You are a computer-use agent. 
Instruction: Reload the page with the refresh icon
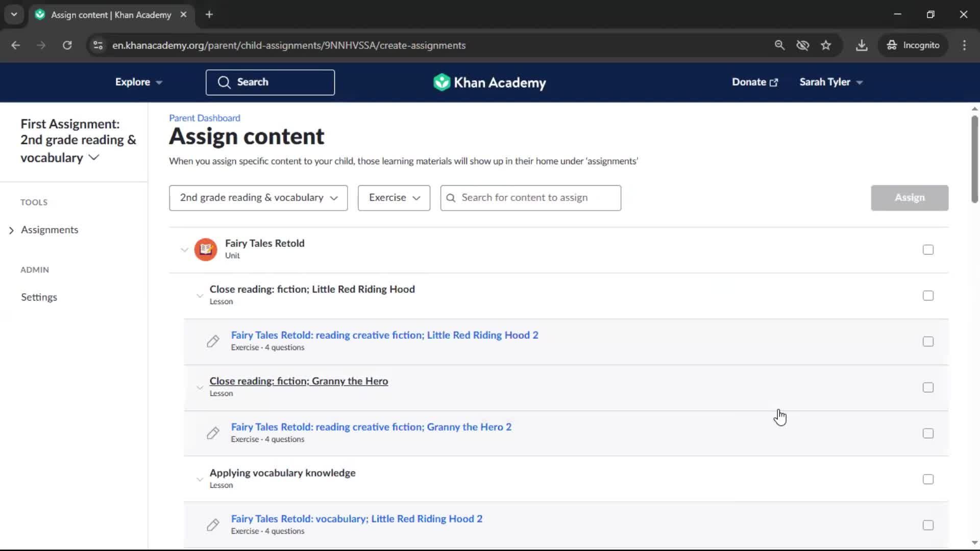tap(67, 45)
